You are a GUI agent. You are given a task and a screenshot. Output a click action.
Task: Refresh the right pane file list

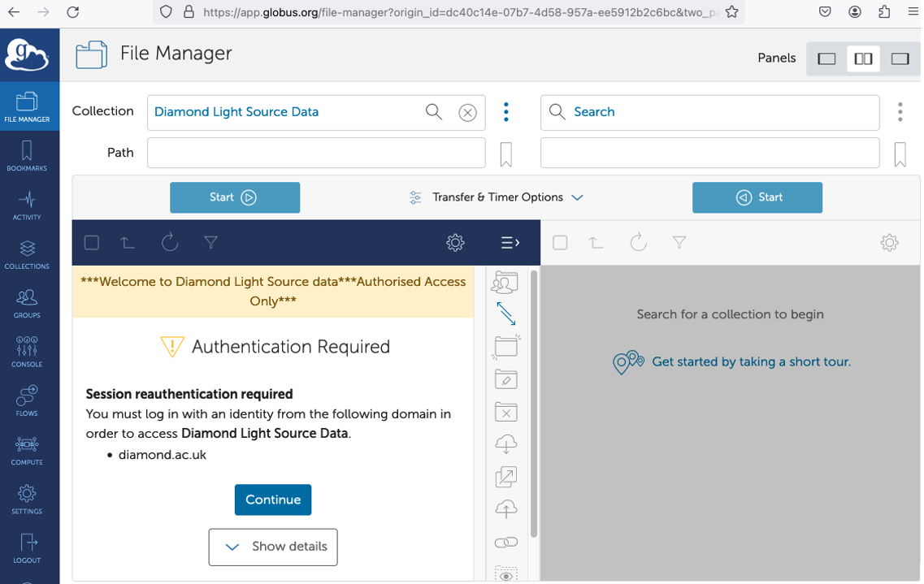[x=638, y=242]
